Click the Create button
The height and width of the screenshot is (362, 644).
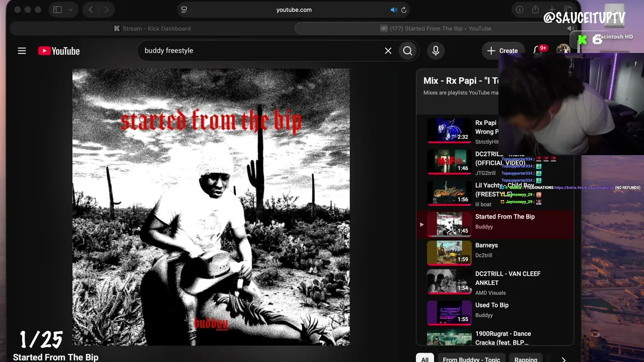tap(503, 51)
